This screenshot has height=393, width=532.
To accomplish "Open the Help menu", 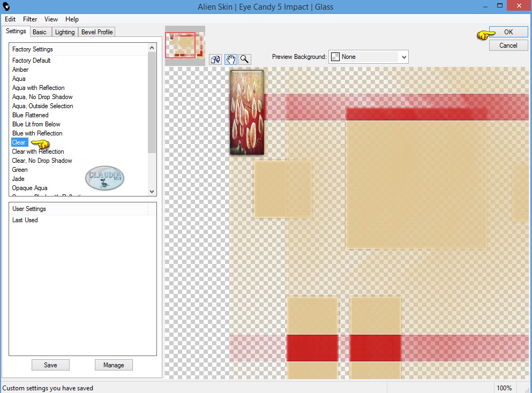I will tap(72, 19).
